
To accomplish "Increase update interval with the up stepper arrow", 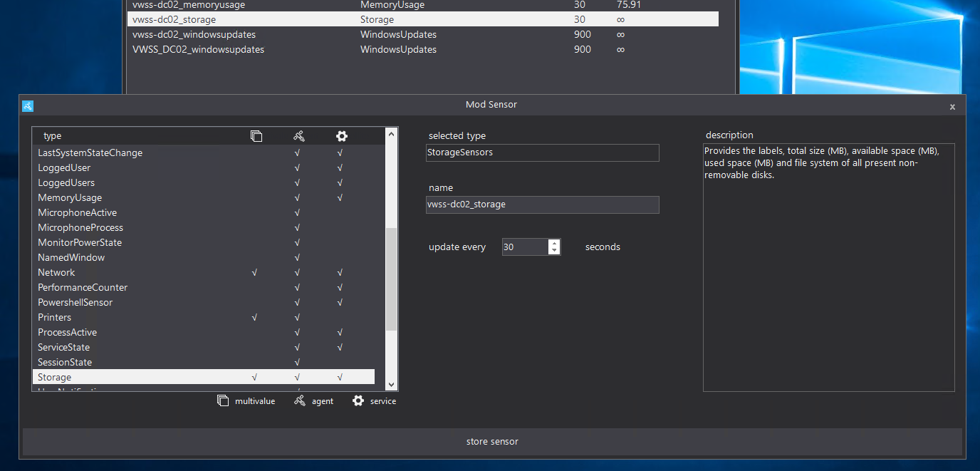I will tap(553, 243).
